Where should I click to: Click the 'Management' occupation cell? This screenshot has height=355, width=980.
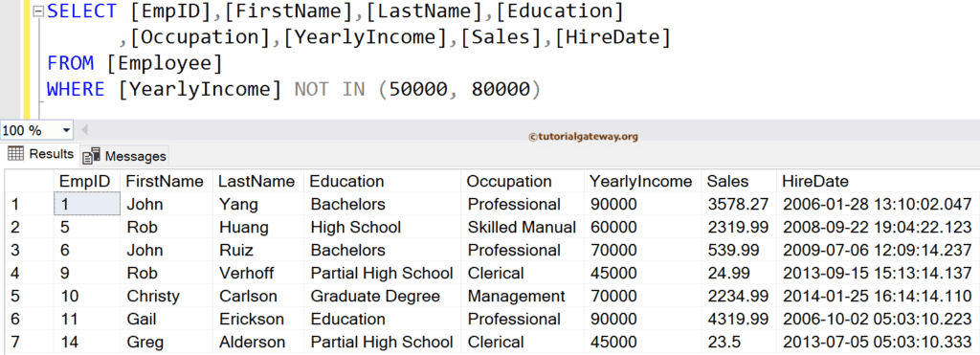point(523,296)
